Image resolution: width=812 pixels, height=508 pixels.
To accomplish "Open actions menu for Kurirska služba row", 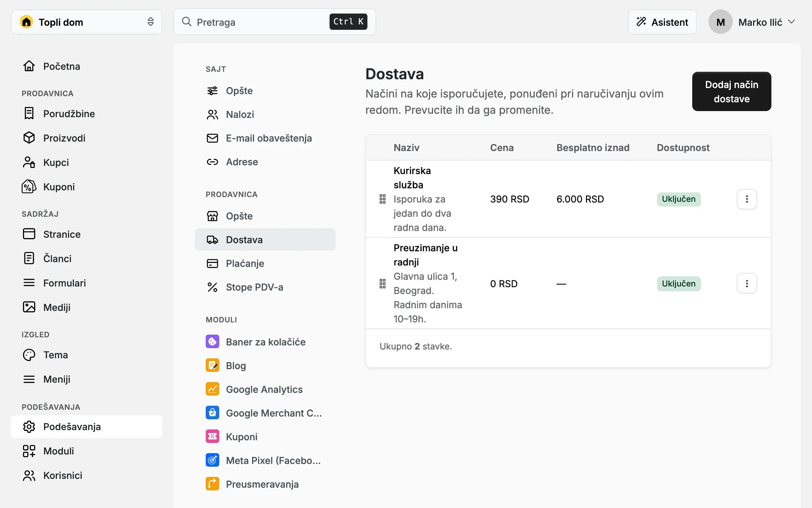I will (747, 199).
